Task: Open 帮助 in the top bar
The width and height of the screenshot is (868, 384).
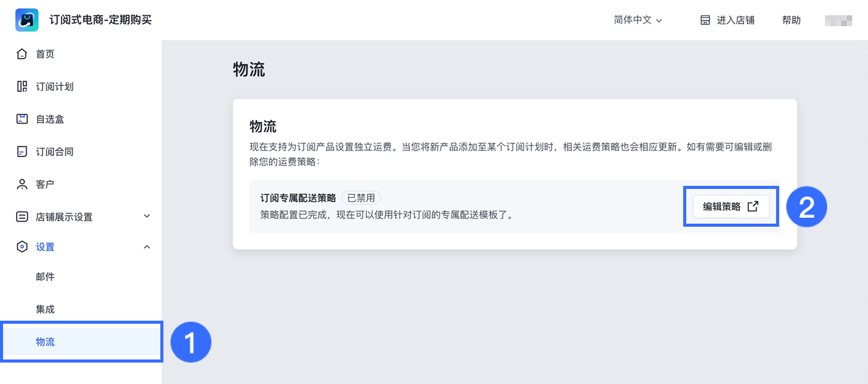Action: 791,20
